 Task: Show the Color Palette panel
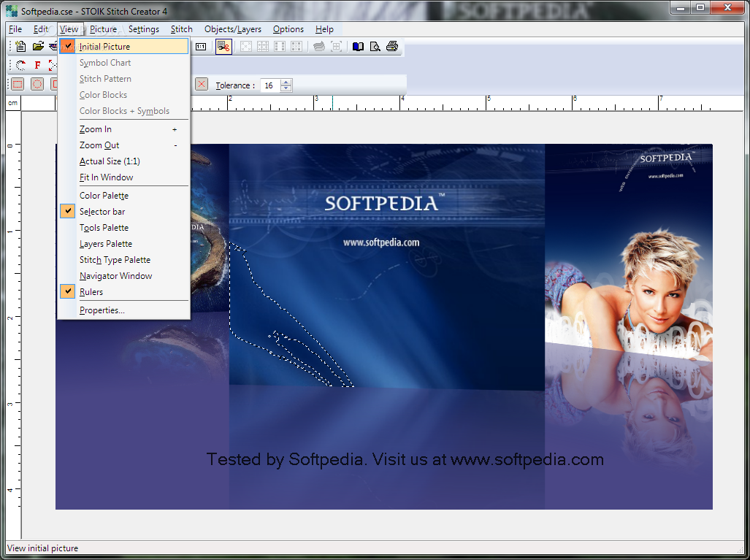click(x=123, y=196)
